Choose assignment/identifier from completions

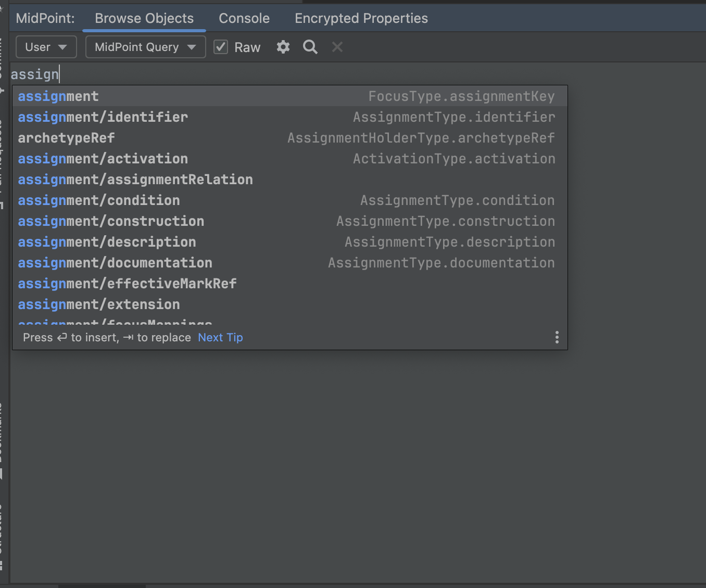click(103, 117)
